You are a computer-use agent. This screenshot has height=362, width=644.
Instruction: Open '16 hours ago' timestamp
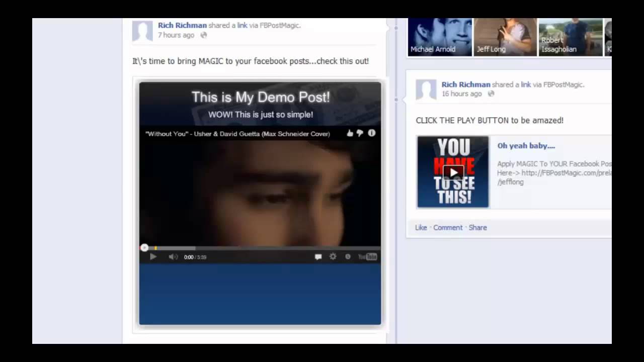click(462, 94)
